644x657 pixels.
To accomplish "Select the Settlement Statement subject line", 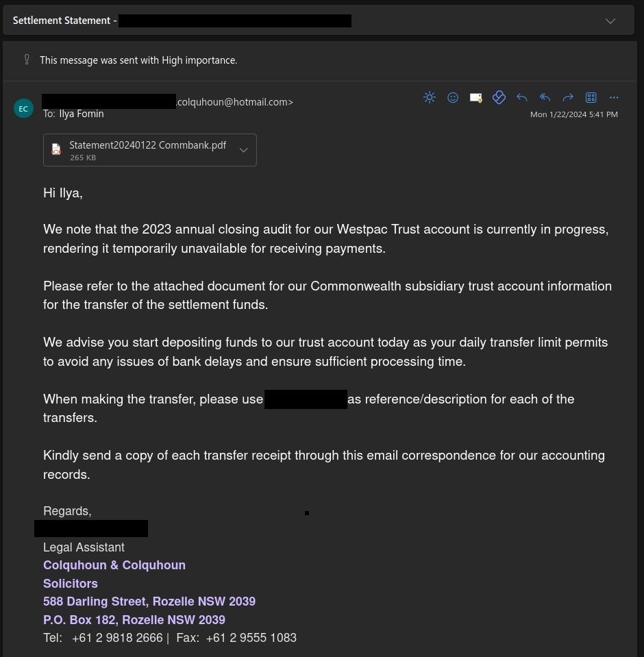I will click(x=62, y=21).
